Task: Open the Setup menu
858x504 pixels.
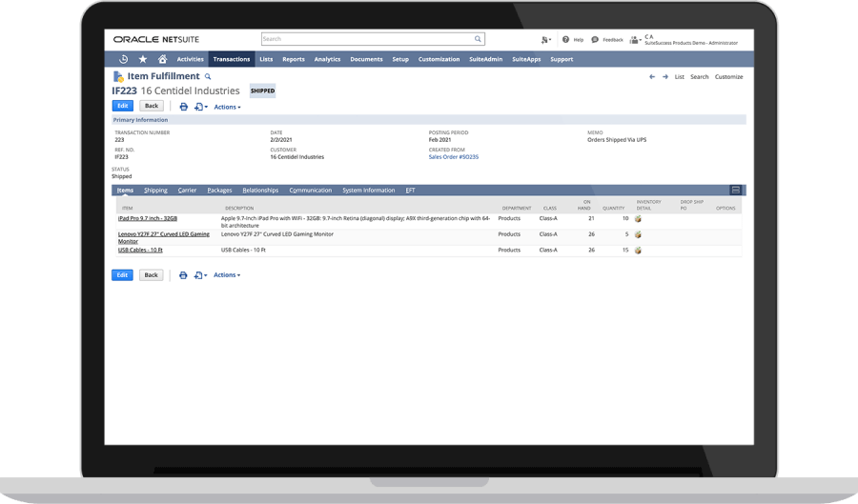Action: (400, 59)
